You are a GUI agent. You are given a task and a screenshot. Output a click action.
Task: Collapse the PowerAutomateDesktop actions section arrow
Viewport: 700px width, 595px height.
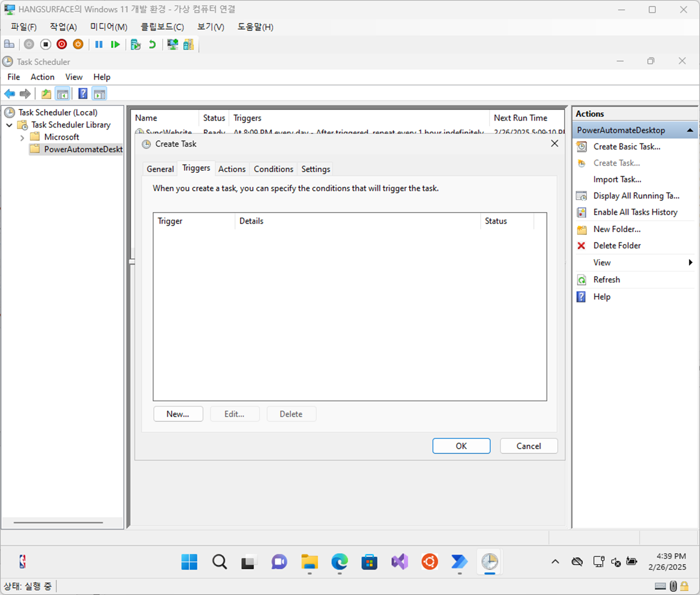(690, 130)
